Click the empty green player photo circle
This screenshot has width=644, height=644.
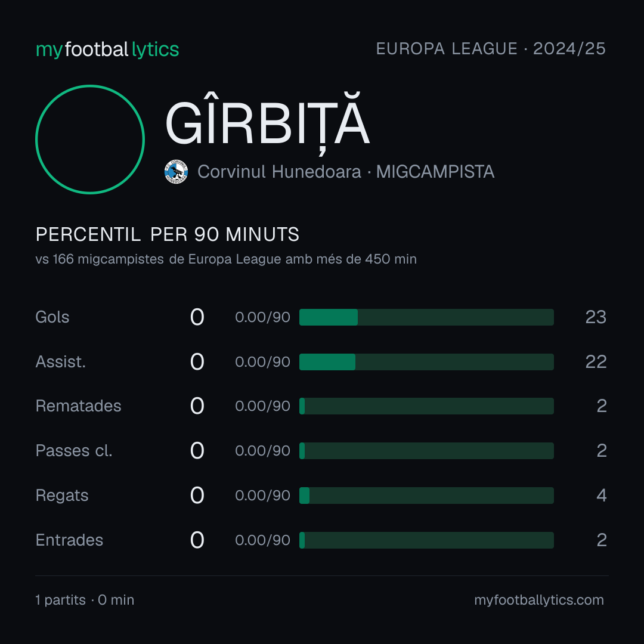click(x=90, y=139)
